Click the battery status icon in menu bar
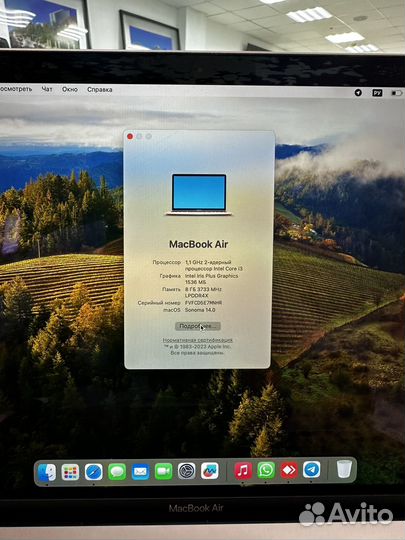The width and height of the screenshot is (405, 540). point(396,93)
